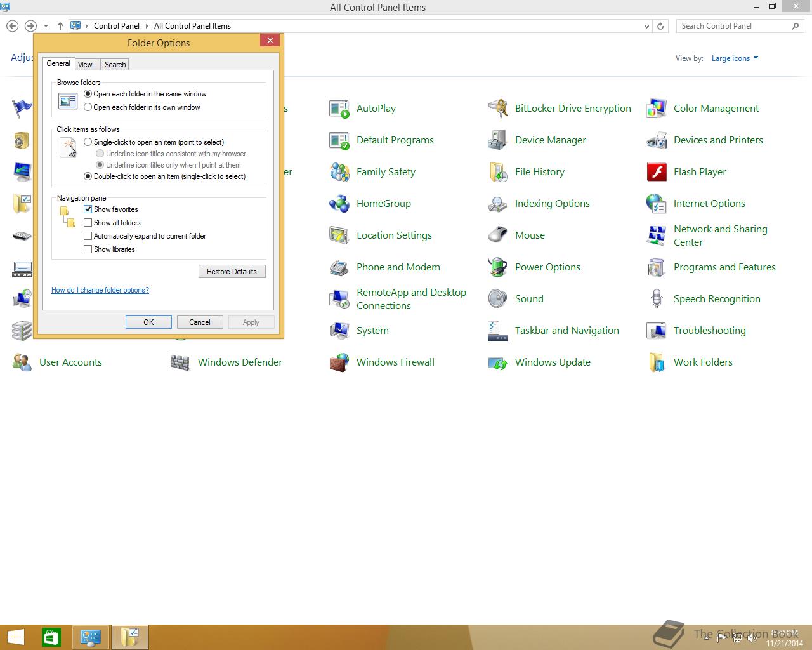Screen dimensions: 812x650
Task: Select Single-click to open an item
Action: pyautogui.click(x=88, y=142)
